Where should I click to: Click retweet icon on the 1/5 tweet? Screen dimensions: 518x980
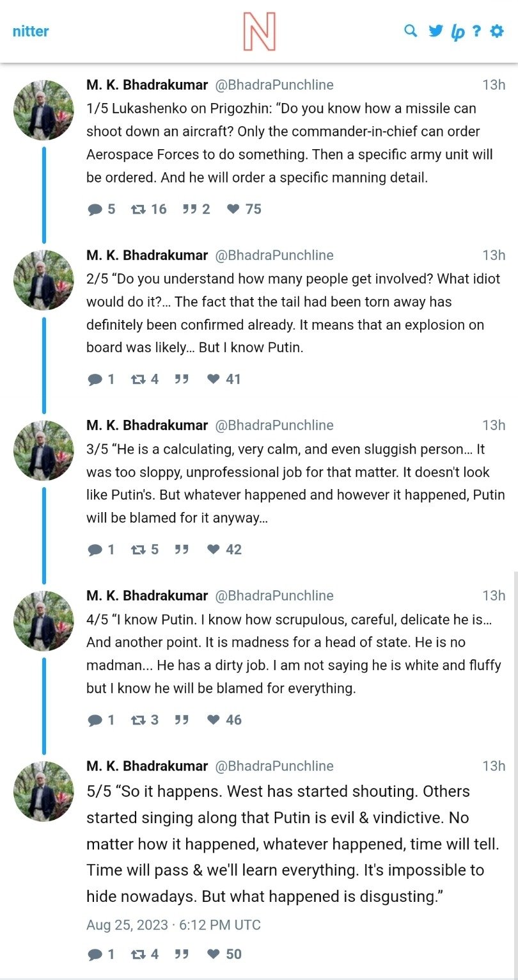(x=138, y=209)
